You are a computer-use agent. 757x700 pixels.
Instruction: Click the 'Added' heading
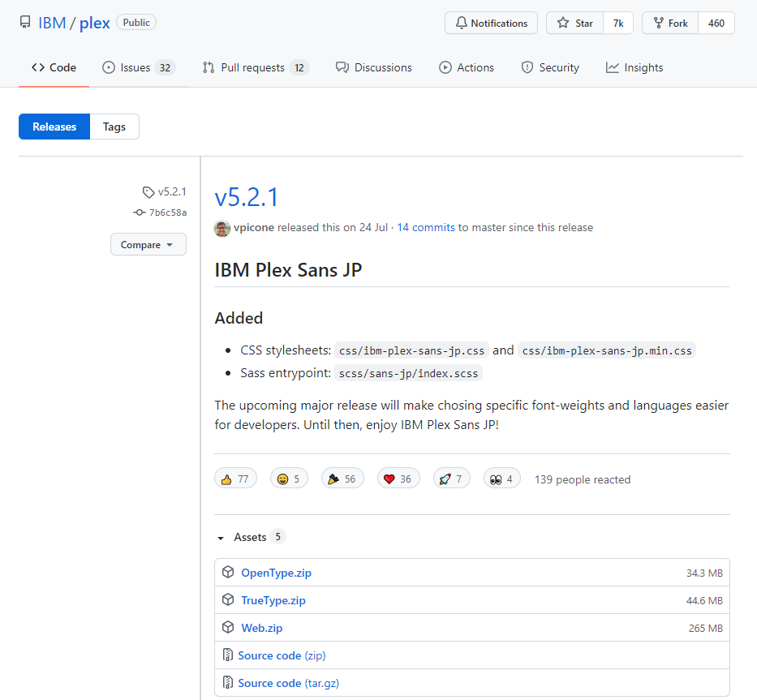tap(239, 318)
